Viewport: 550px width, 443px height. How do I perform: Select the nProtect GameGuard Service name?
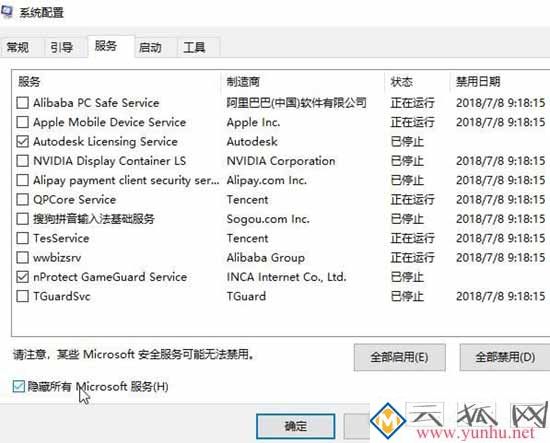tap(110, 277)
